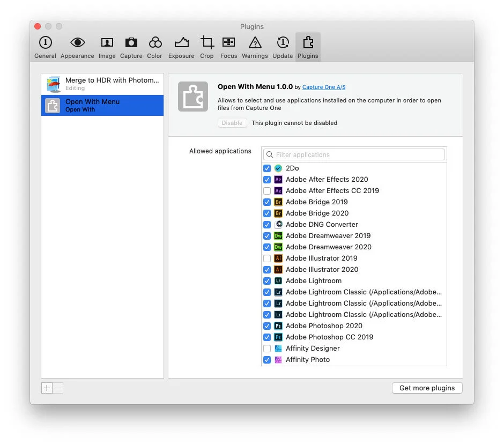Click the 2Do app icon
504x444 pixels.
pyautogui.click(x=278, y=168)
